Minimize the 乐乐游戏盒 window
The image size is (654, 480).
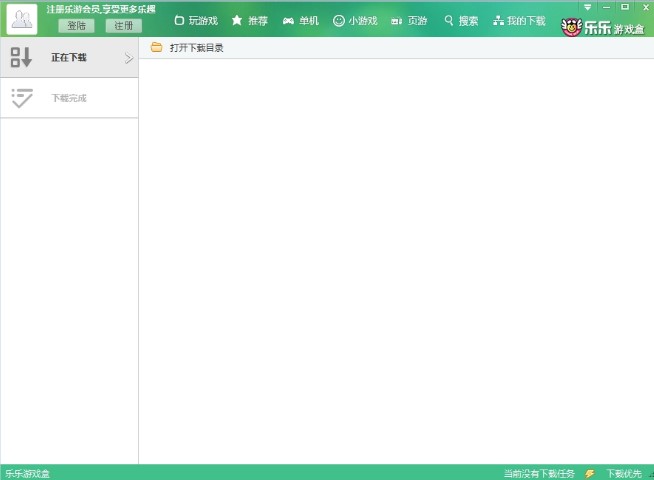[606, 7]
